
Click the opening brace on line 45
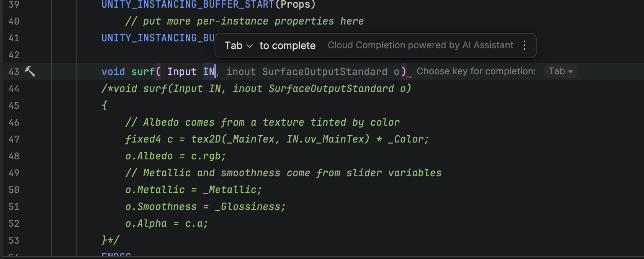click(x=105, y=105)
